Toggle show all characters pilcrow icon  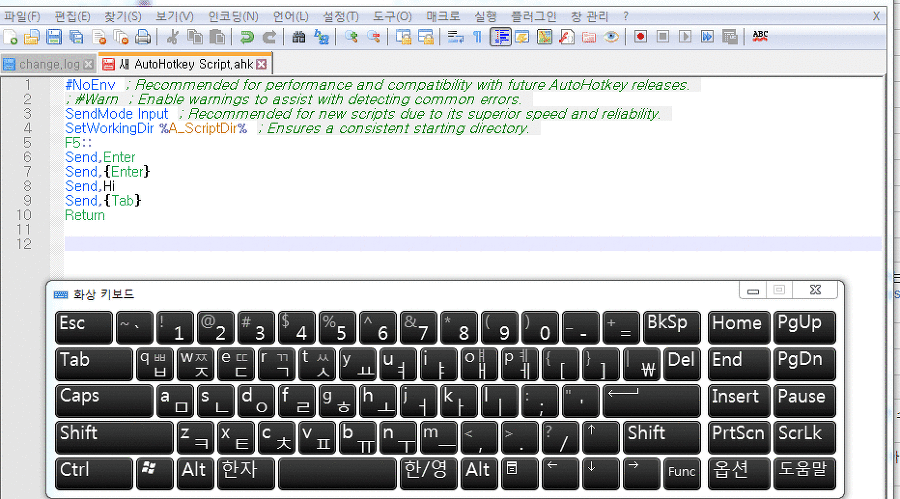click(477, 37)
